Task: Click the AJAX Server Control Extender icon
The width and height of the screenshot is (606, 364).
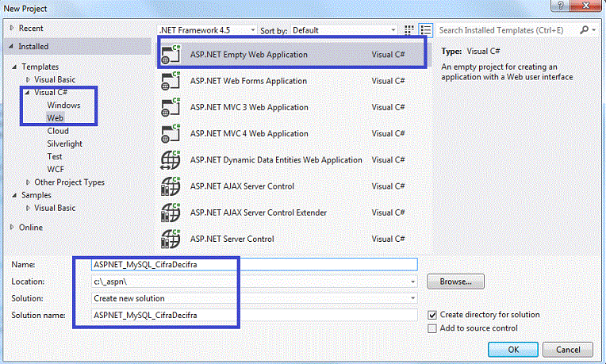Action: click(x=171, y=213)
